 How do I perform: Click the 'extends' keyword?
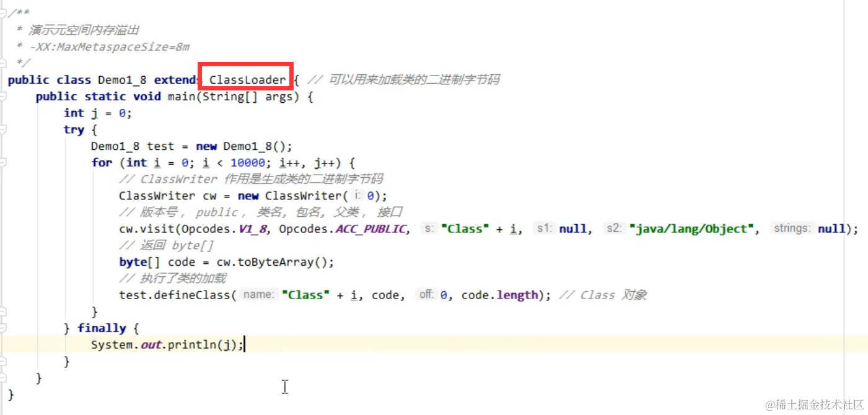(178, 80)
